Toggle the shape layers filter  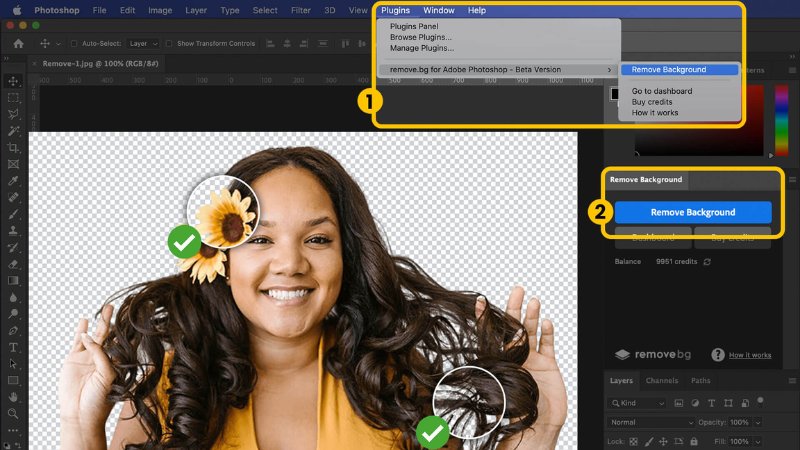(x=728, y=403)
